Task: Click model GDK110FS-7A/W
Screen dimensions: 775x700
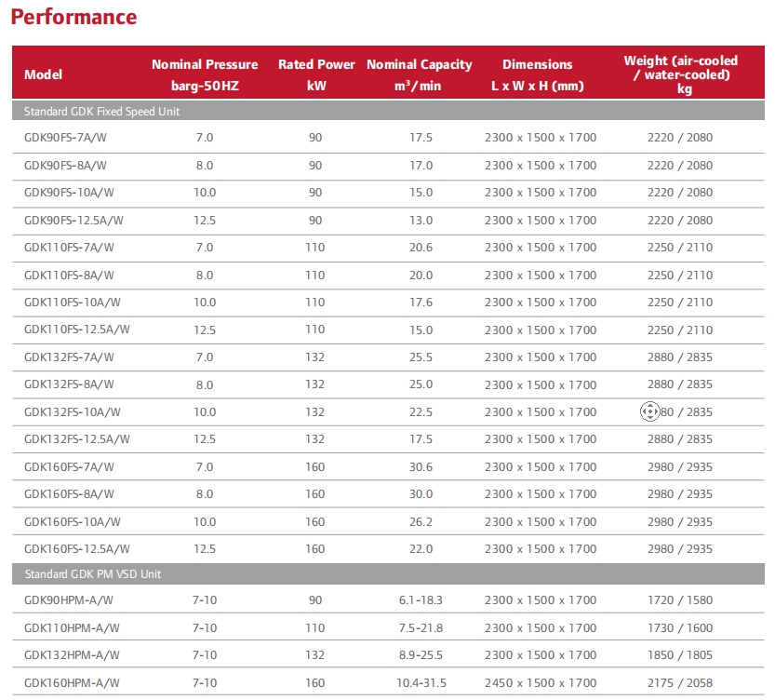Action: (x=69, y=248)
